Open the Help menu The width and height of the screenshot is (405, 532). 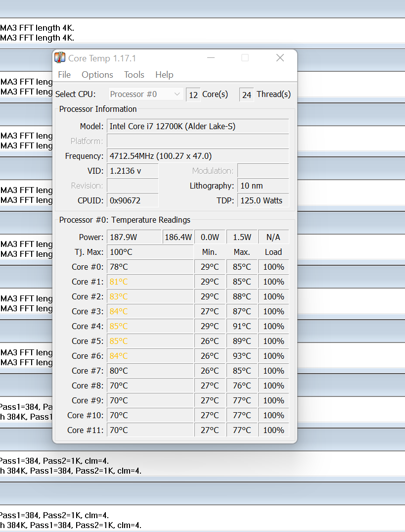[164, 75]
